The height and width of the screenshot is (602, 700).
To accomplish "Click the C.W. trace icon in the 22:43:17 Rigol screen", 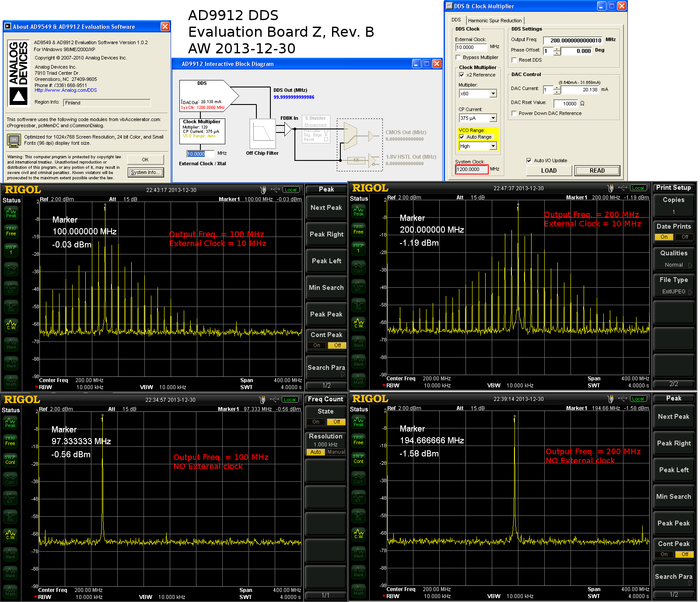I will [x=11, y=325].
